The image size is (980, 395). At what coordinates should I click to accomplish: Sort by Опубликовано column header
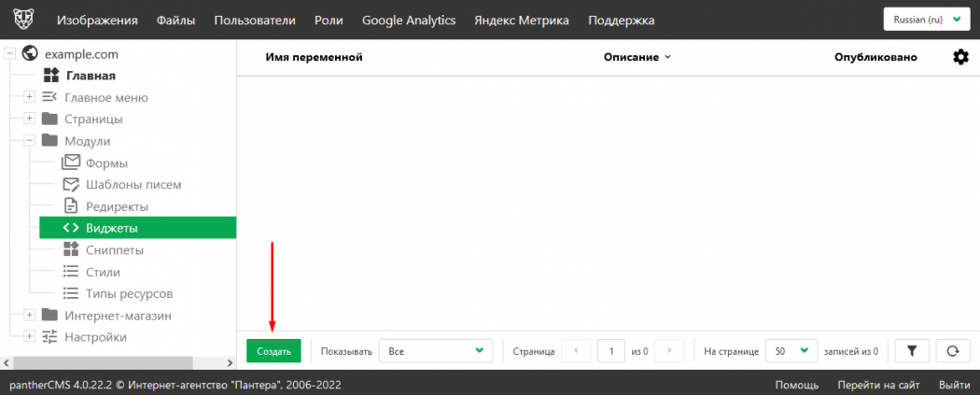click(875, 58)
